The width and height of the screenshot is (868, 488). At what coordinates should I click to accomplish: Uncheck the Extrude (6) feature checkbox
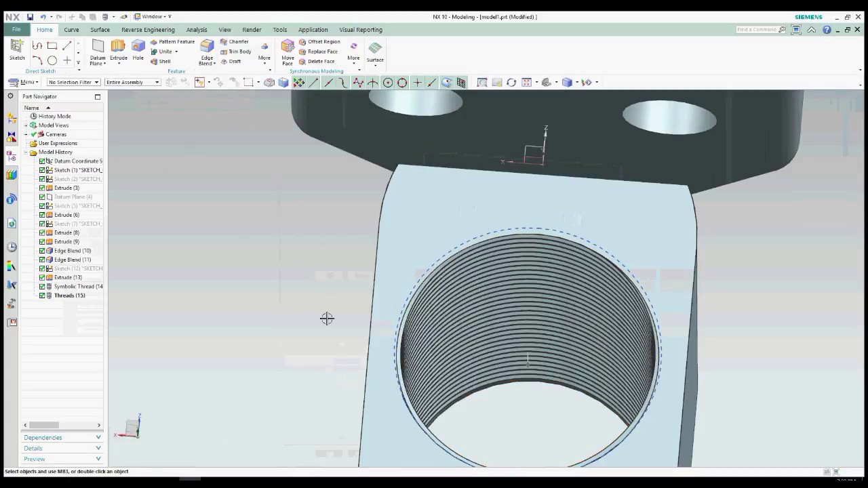(x=42, y=215)
